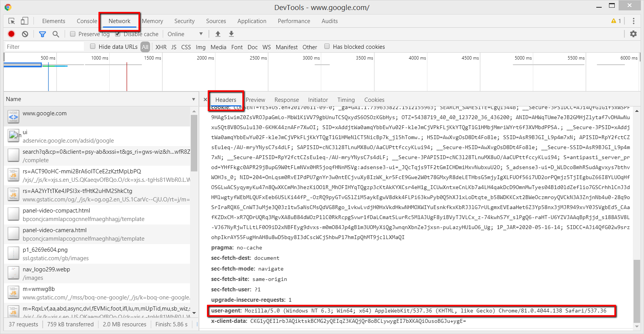Toggle the device toolbar icon
644x334 pixels.
tap(25, 21)
